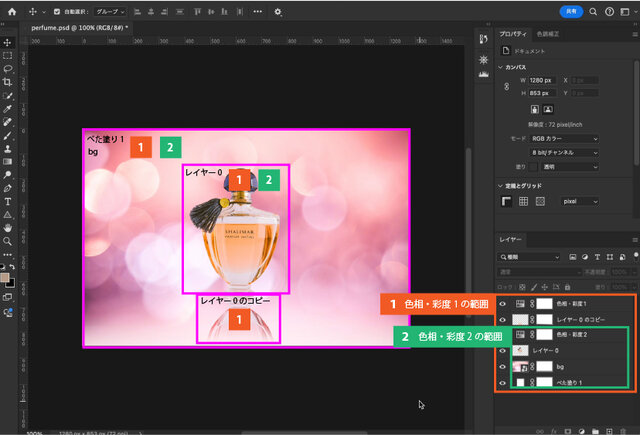Open the RGB カラー mode dropdown
This screenshot has width=640, height=435.
[564, 138]
